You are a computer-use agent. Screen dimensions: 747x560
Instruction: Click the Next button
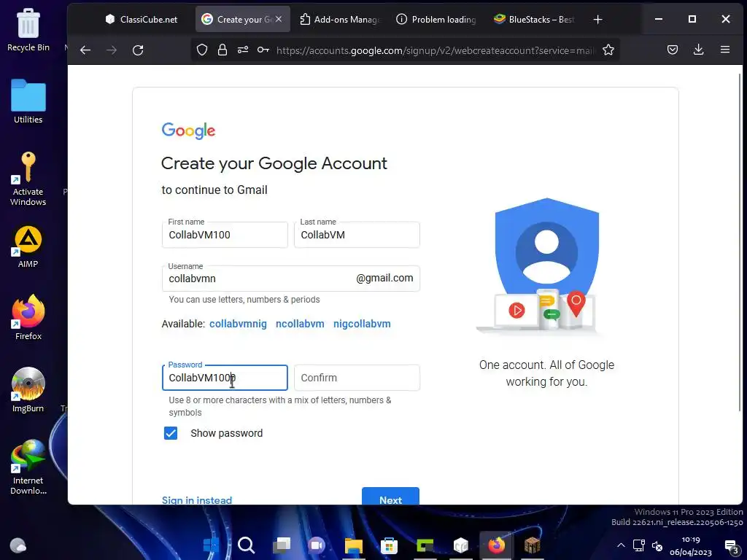pos(391,496)
